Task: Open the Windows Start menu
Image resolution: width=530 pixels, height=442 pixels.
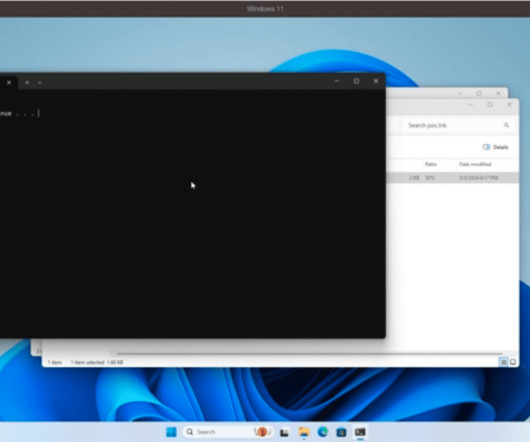Action: tap(171, 432)
